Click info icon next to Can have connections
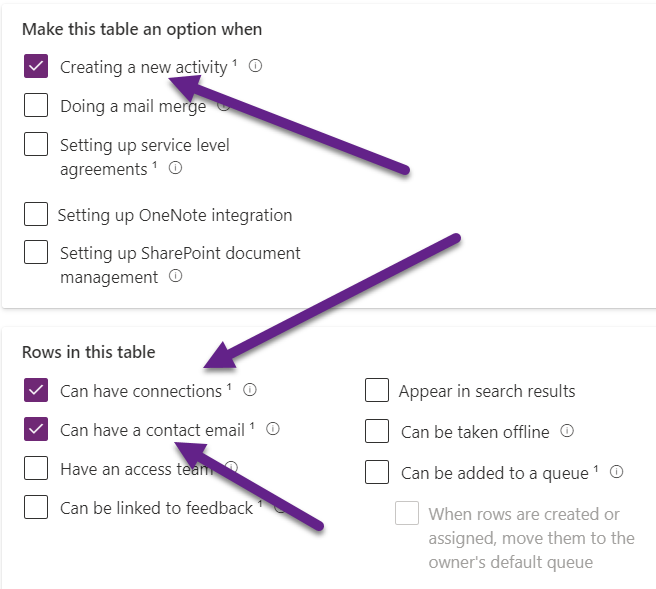The height and width of the screenshot is (589, 656). (250, 390)
